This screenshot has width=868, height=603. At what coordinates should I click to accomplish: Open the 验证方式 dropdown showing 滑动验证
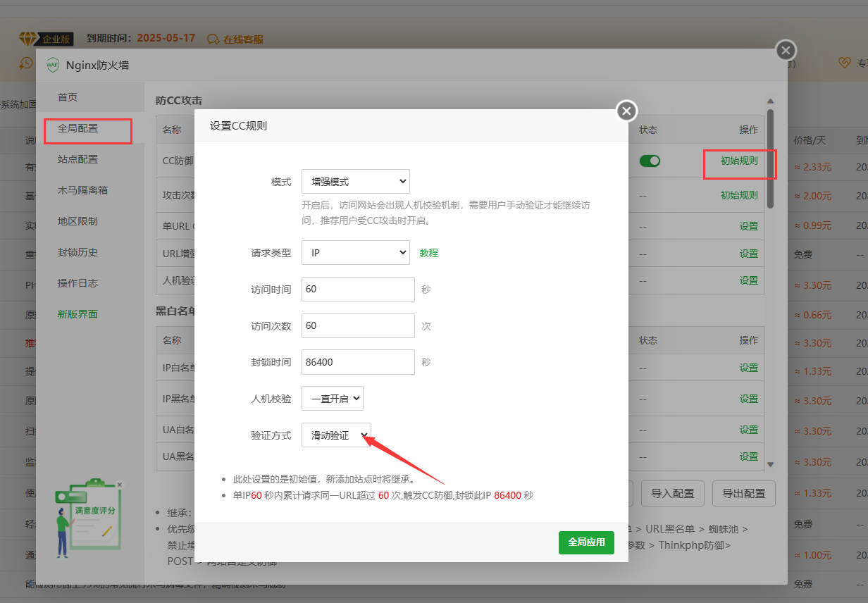pos(336,435)
